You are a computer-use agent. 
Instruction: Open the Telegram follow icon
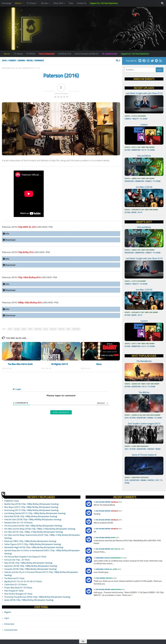(x=156, y=61)
